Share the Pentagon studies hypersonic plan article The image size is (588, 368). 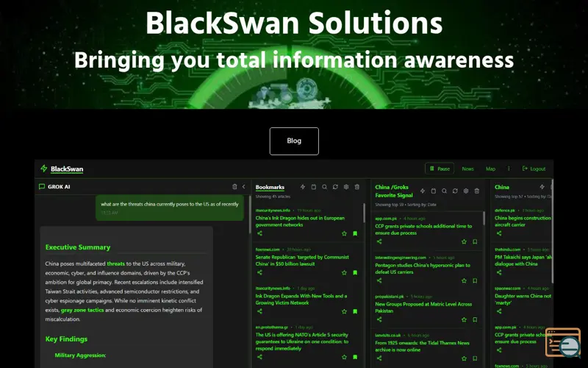tap(379, 280)
